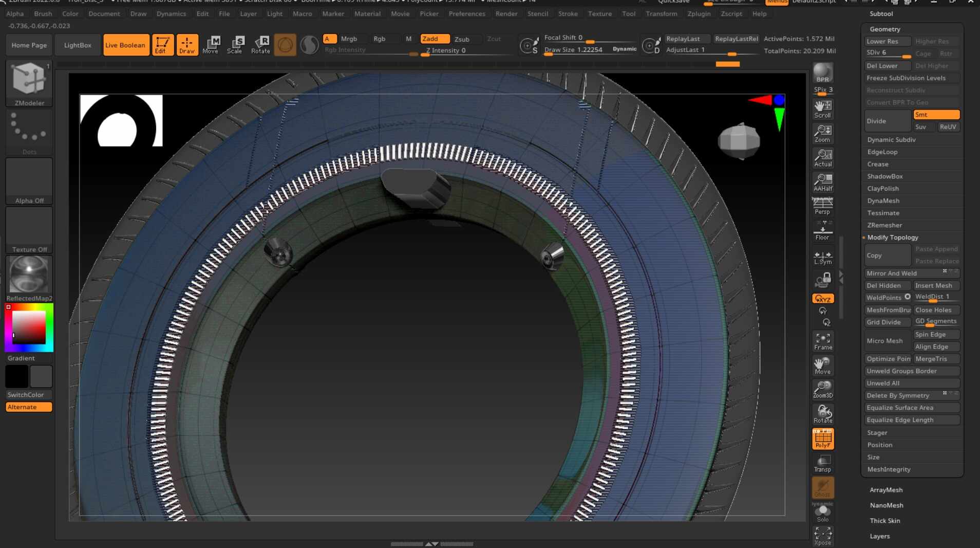980x548 pixels.
Task: Click the BPR render icon
Action: [x=822, y=72]
